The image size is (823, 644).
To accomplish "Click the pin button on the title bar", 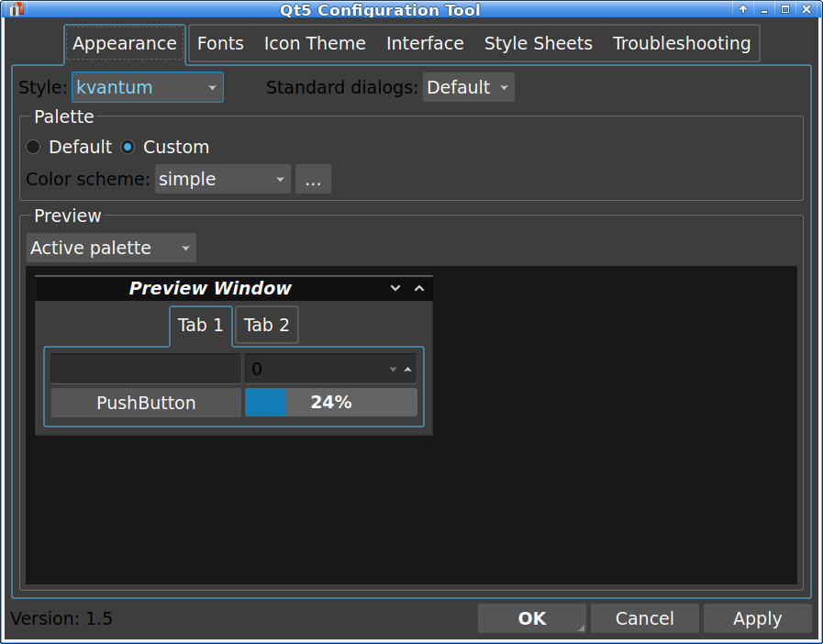I will point(741,10).
